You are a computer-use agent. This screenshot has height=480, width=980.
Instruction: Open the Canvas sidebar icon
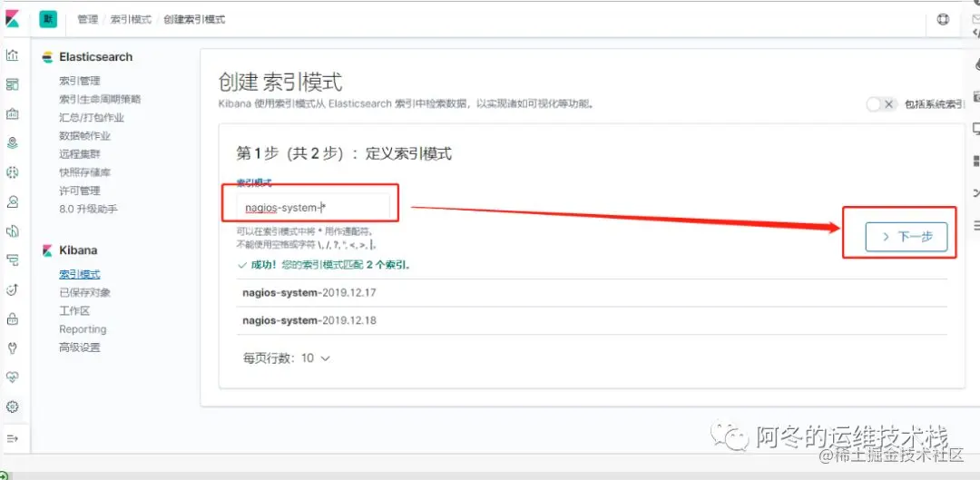coord(12,113)
